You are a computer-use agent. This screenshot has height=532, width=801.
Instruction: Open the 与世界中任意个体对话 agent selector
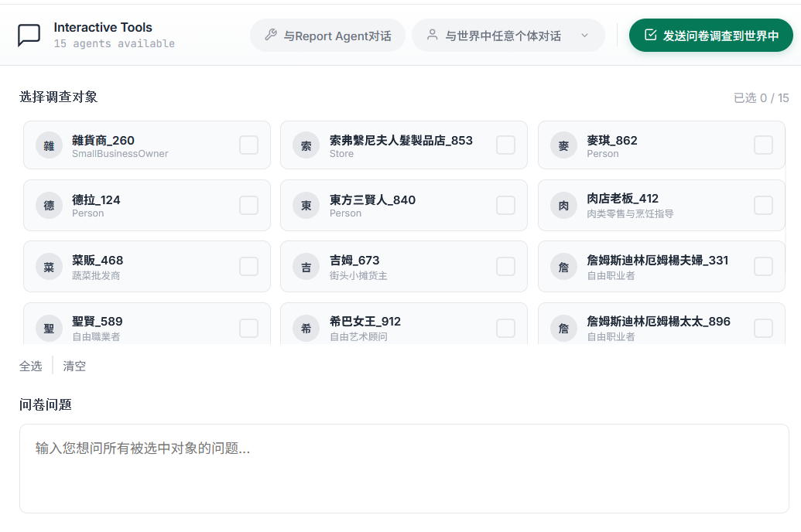pyautogui.click(x=503, y=36)
